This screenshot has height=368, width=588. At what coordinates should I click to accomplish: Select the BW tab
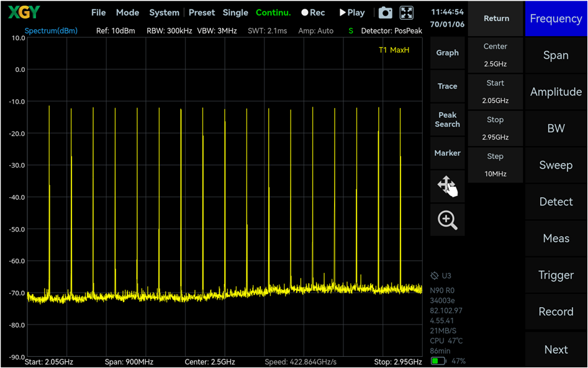[556, 128]
